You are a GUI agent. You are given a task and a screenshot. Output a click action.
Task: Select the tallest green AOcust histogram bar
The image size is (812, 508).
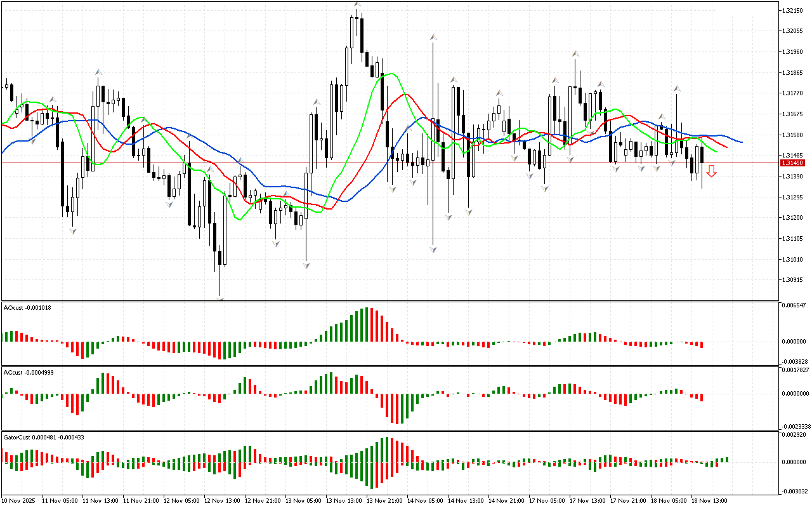point(366,325)
